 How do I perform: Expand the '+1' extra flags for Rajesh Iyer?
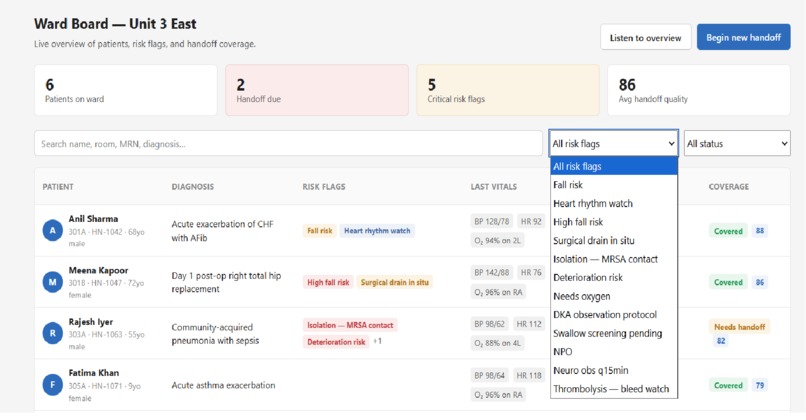pos(377,341)
